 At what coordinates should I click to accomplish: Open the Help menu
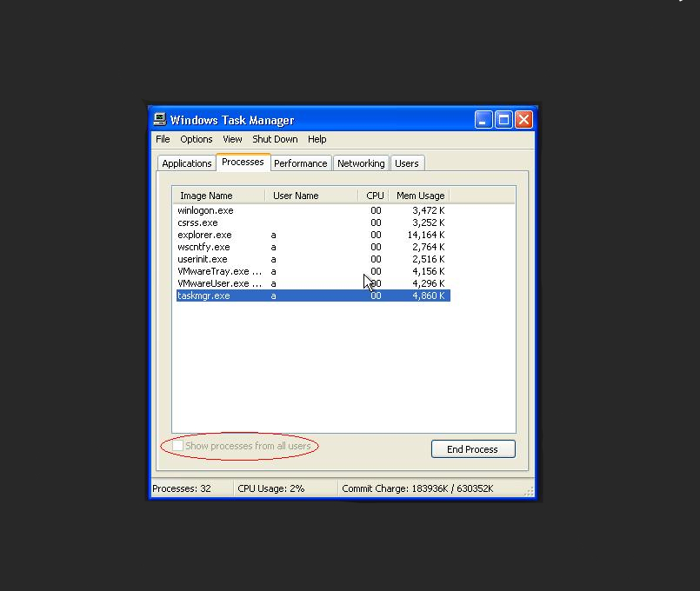tap(317, 139)
